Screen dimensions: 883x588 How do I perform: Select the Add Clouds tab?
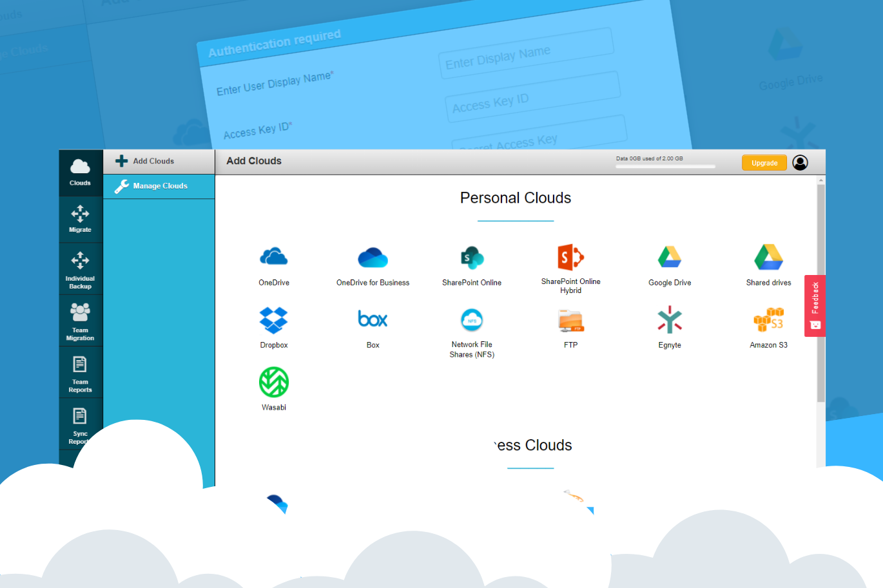coord(159,162)
